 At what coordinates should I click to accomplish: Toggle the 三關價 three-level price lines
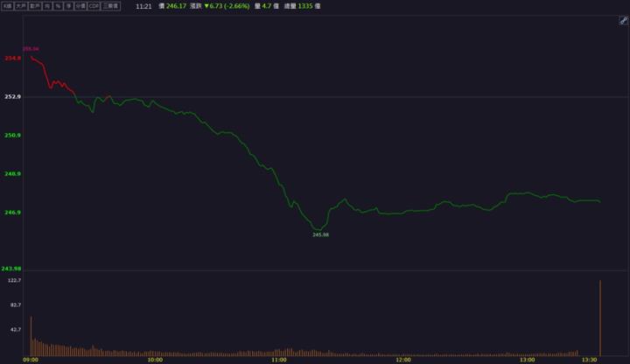(x=110, y=5)
